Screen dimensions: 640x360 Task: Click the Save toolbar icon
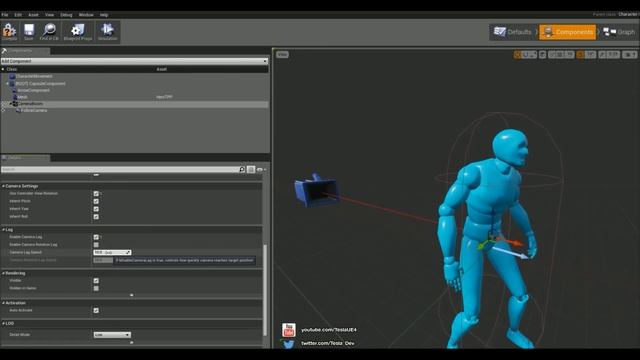click(x=29, y=31)
